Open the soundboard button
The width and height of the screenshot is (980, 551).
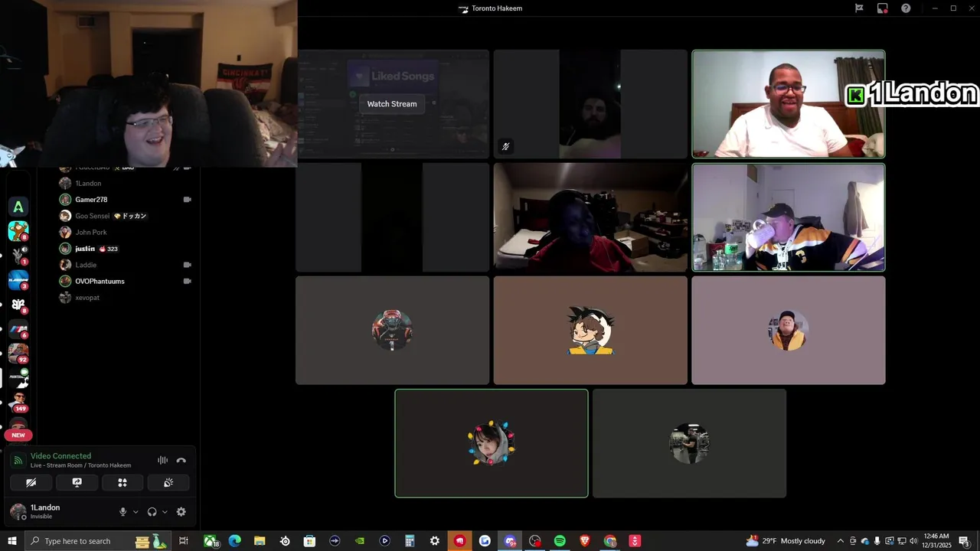pyautogui.click(x=168, y=482)
